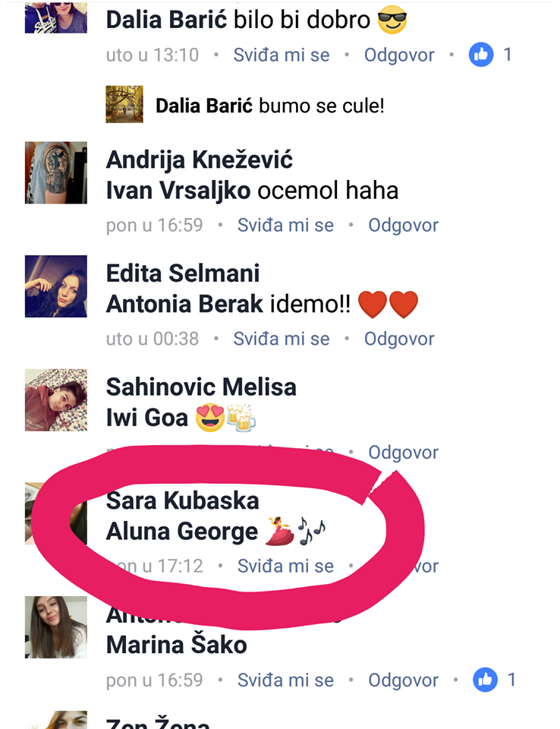Open Sahinovic Melisa's profile picture
The height and width of the screenshot is (729, 560).
pos(55,400)
